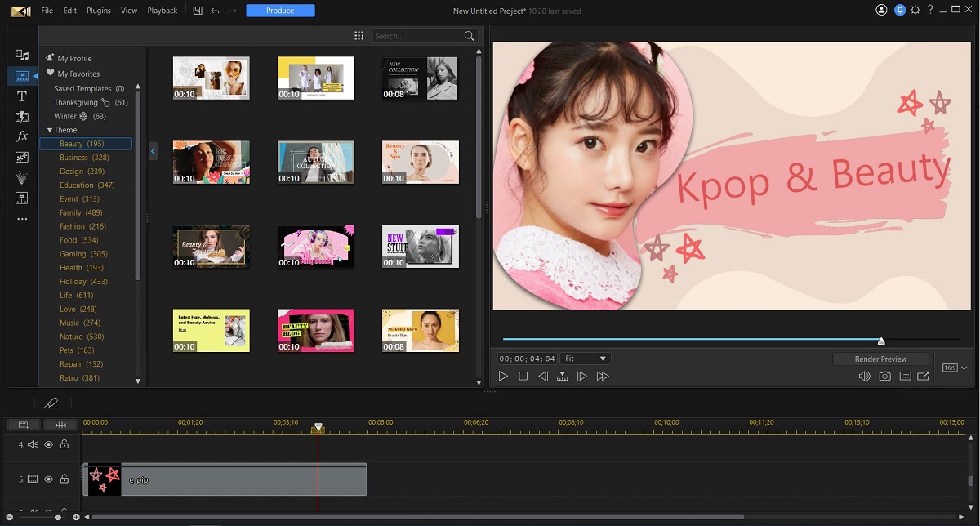This screenshot has width=980, height=526.
Task: Collapse the library side panel chevron
Action: [x=153, y=150]
